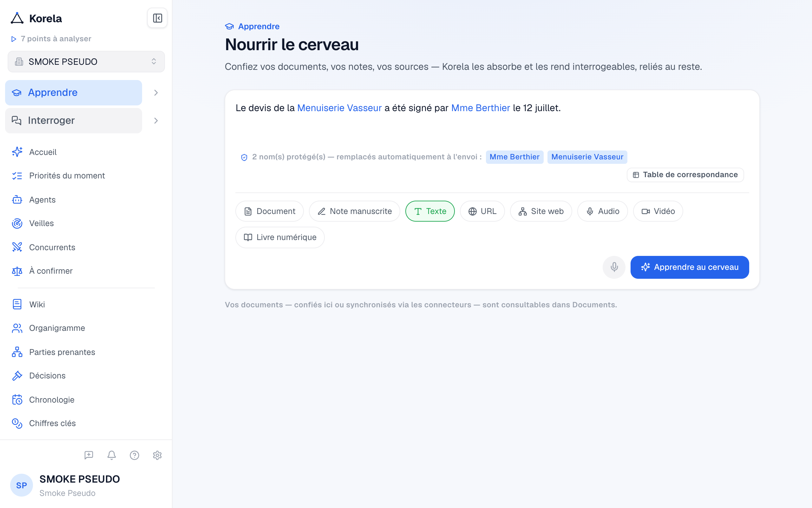Click the Veilles radar icon
Viewport: 812px width, 508px height.
coord(17,224)
